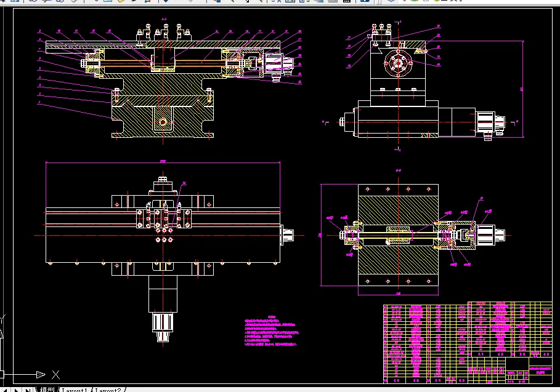
Task: Click the Zoom Previous icon
Action: click(x=261, y=2)
